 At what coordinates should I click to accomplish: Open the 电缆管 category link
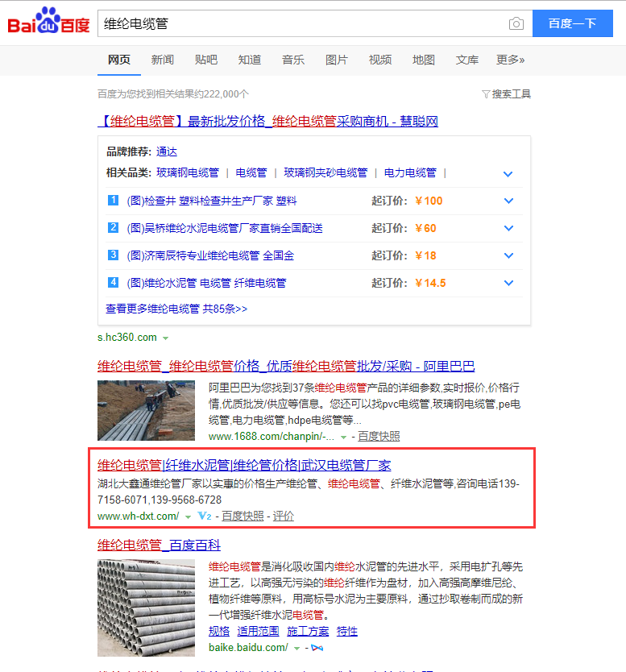pos(251,172)
